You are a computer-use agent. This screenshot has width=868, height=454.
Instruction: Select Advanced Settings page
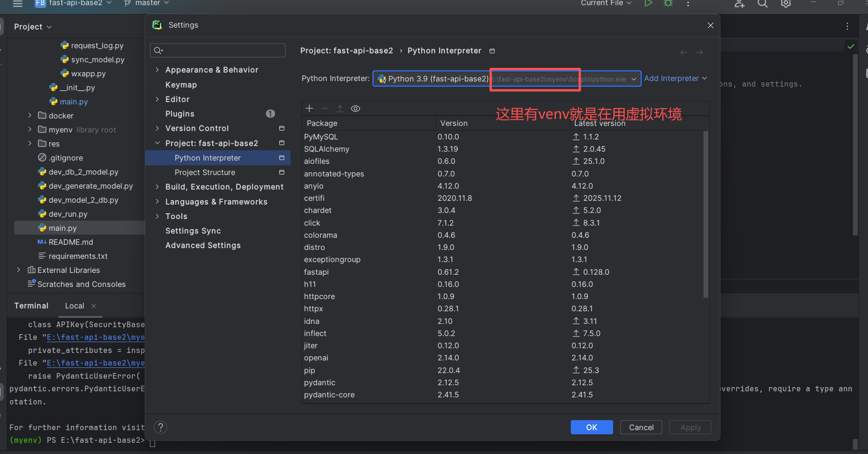click(x=203, y=245)
